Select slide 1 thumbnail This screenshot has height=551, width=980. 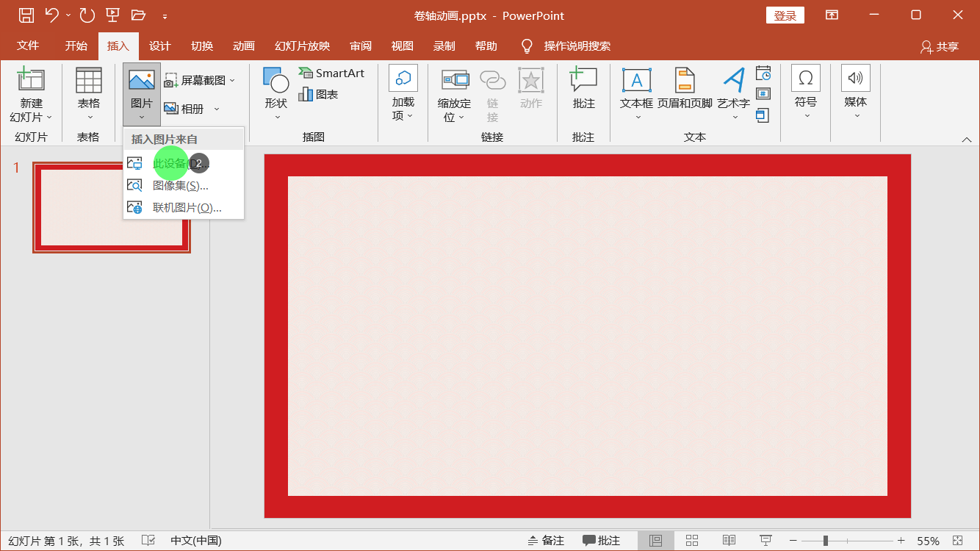pyautogui.click(x=112, y=208)
